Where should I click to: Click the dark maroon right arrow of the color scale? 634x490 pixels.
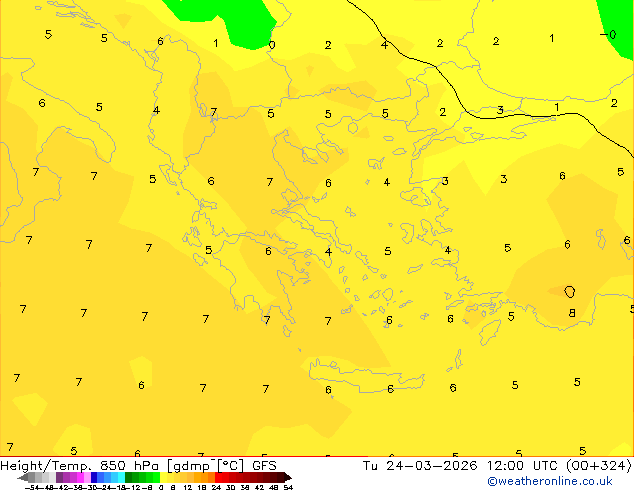point(288,478)
